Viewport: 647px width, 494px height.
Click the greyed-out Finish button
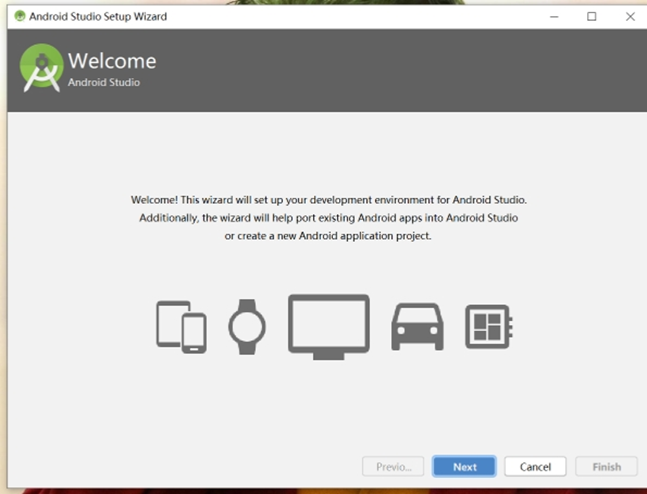(607, 467)
